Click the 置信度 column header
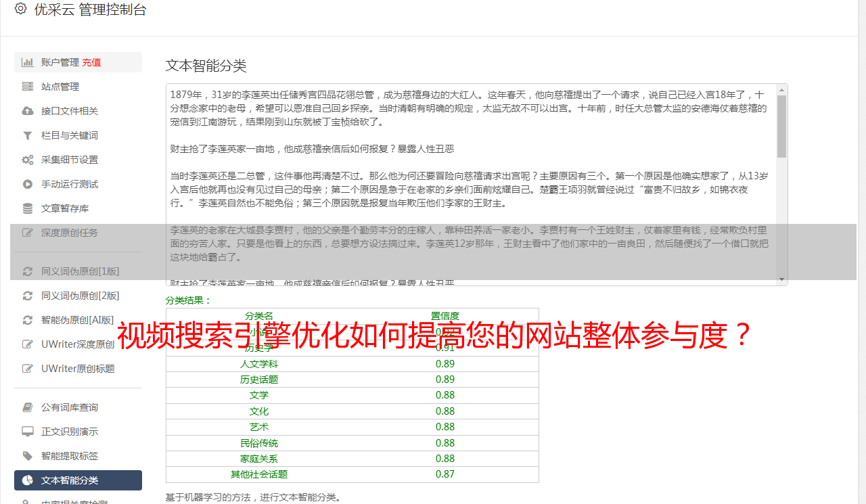Image resolution: width=866 pixels, height=504 pixels. (445, 316)
